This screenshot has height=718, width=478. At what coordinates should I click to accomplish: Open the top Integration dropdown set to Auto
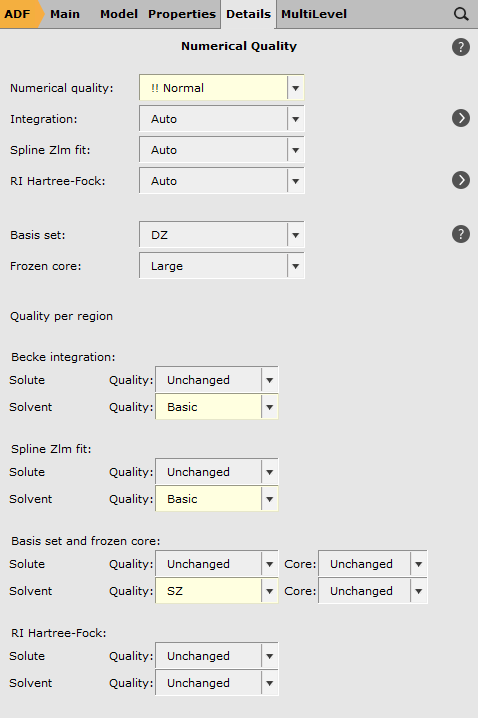point(222,119)
